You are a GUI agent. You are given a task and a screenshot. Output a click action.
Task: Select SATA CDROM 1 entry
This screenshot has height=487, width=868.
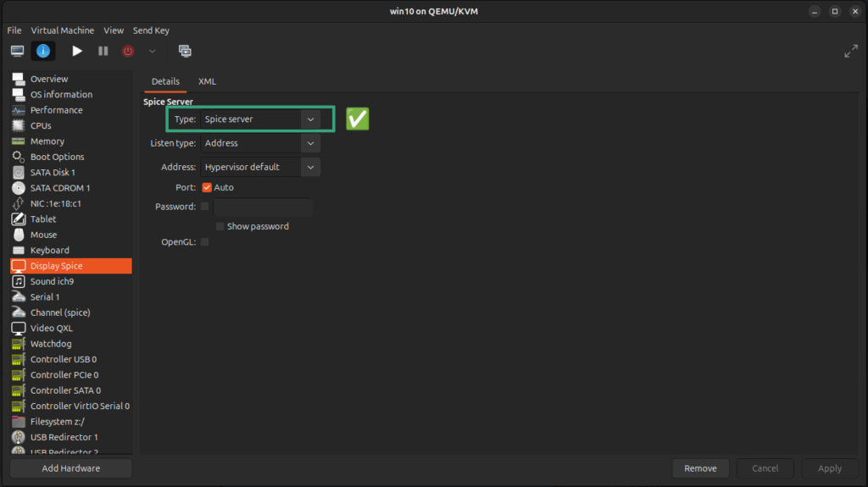point(71,188)
